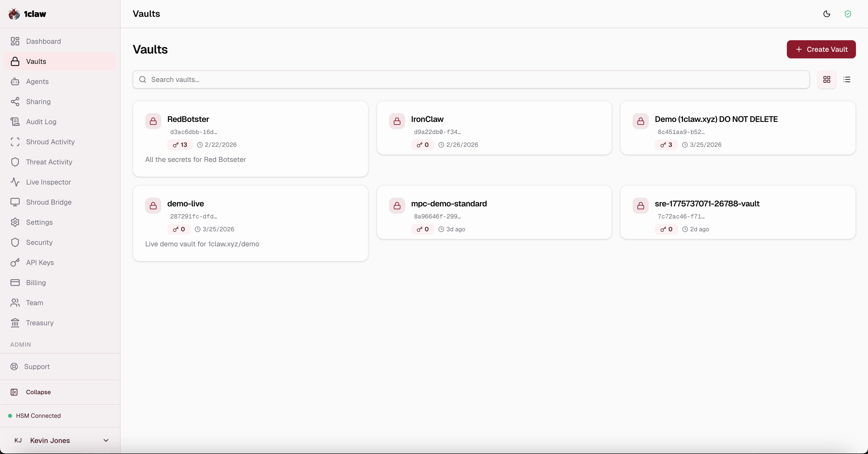868x454 pixels.
Task: Open Shroud Activity scan-frame icon
Action: point(15,142)
